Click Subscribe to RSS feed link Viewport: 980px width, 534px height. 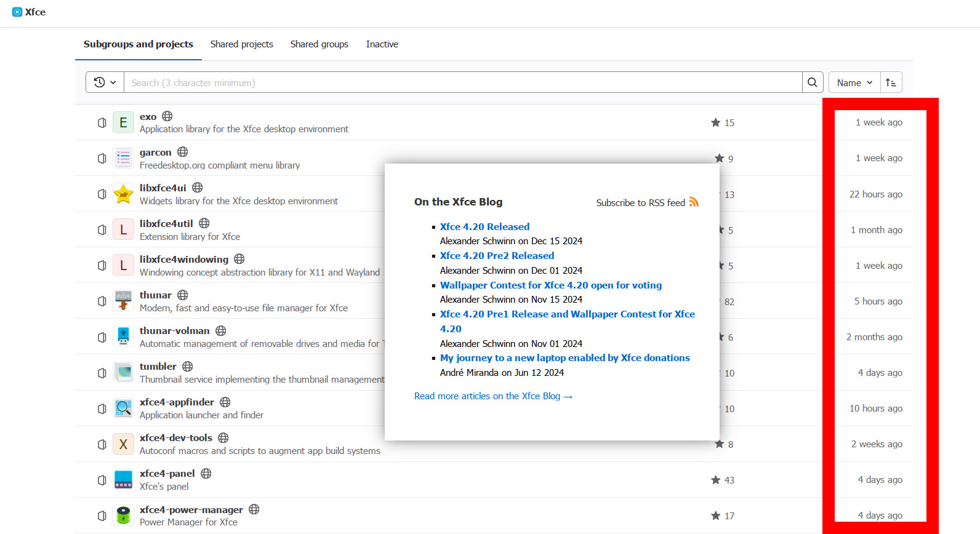point(640,202)
